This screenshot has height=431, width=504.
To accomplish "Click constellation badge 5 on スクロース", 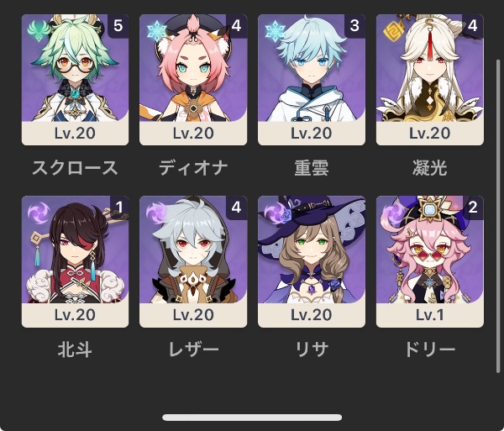I will [x=118, y=26].
